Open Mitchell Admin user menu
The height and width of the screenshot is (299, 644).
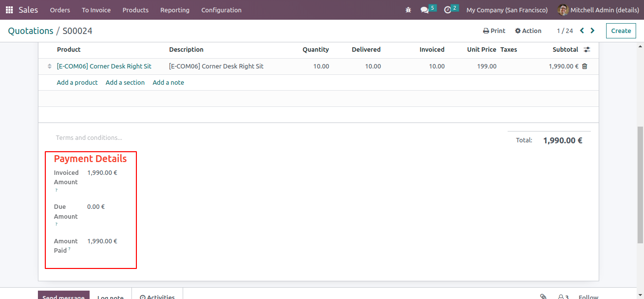[x=598, y=10]
